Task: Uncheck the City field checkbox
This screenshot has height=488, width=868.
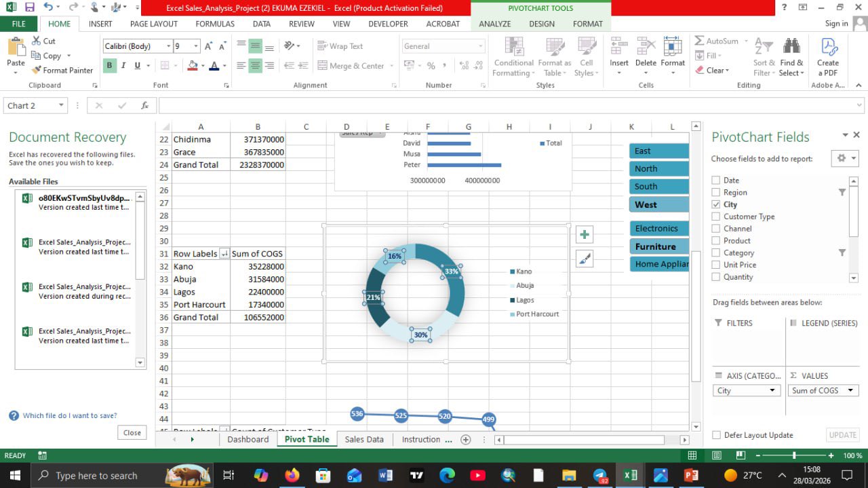Action: point(716,204)
